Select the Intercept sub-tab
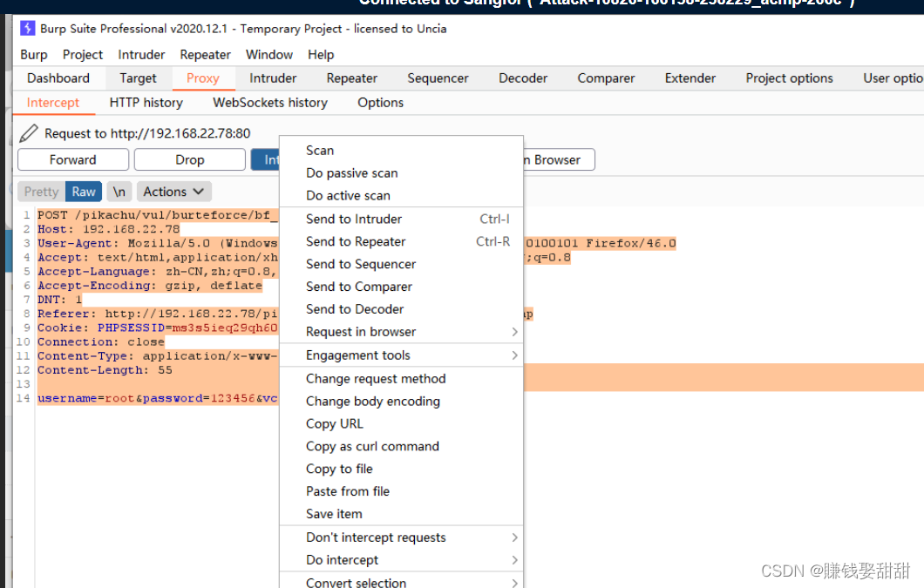 tap(53, 103)
